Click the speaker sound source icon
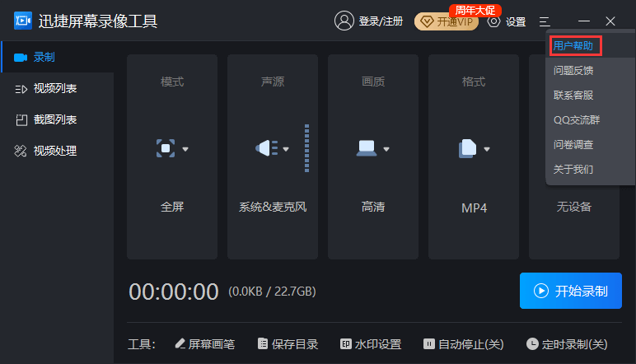This screenshot has width=636, height=364. [x=266, y=149]
